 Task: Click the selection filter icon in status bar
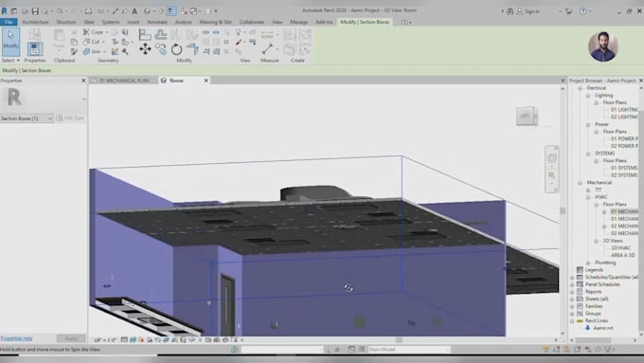[x=610, y=349]
